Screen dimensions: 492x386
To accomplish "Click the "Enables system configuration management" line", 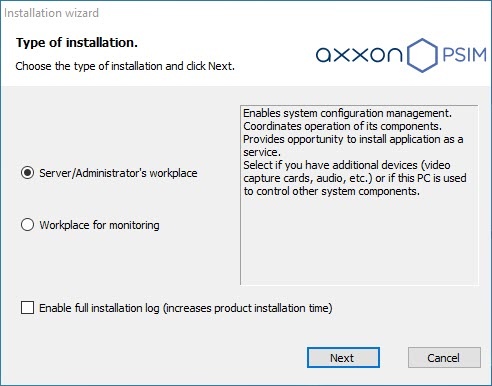I will [347, 113].
